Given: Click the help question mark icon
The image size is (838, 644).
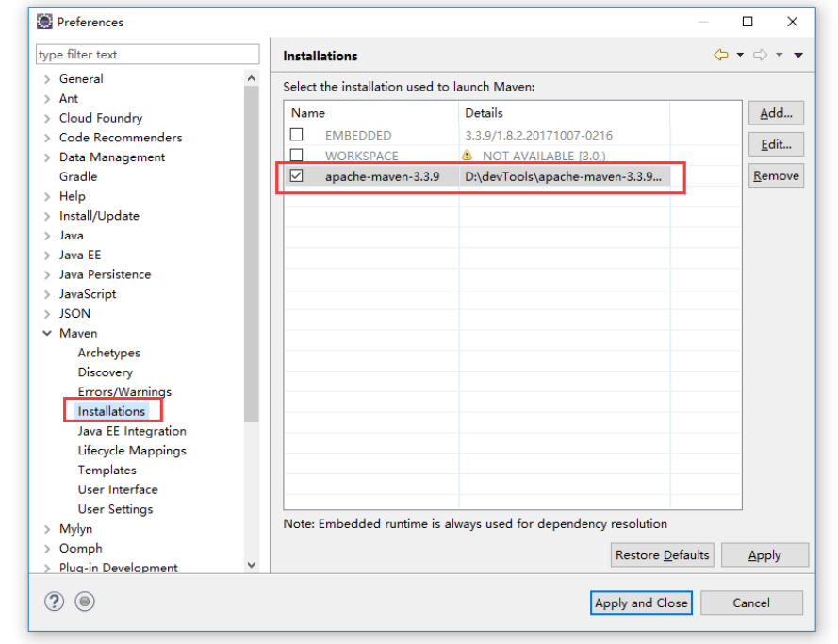Looking at the screenshot, I should [x=54, y=602].
